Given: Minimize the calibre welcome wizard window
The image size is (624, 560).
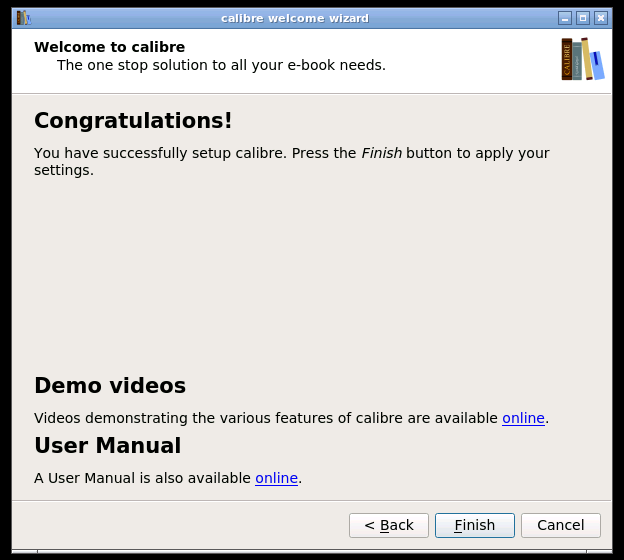Looking at the screenshot, I should click(x=564, y=18).
